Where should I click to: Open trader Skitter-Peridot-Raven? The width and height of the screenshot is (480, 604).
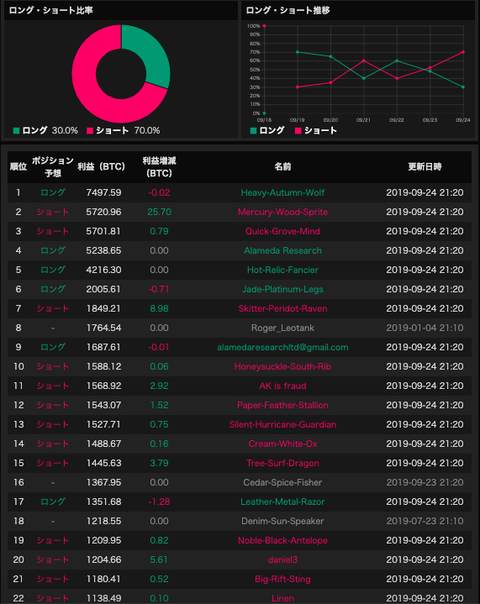282,309
